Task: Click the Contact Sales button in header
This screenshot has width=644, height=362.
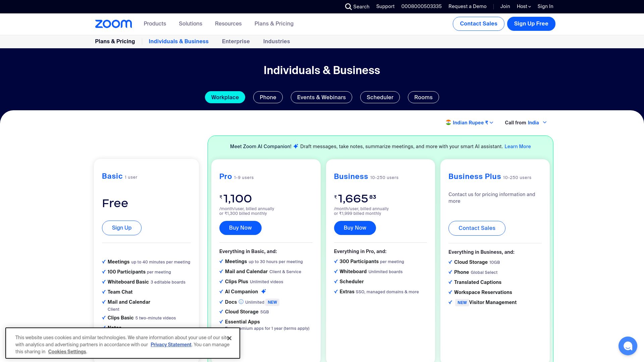Action: coord(479,24)
